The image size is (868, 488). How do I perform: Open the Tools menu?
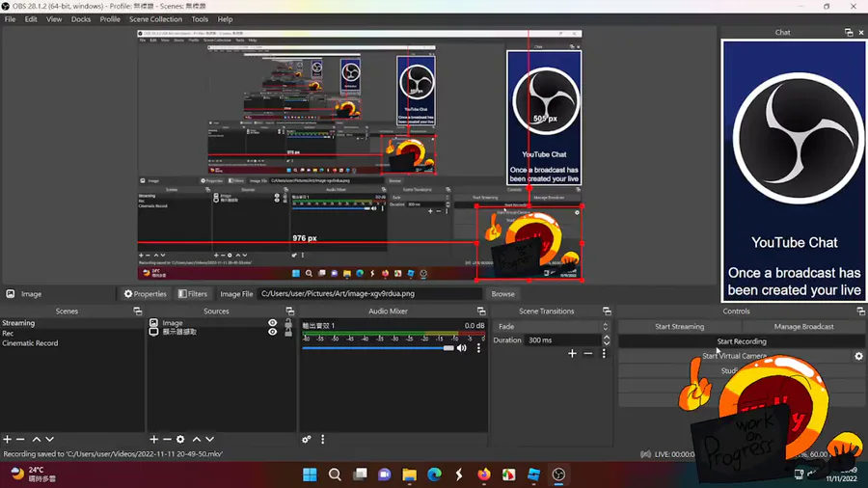(x=200, y=19)
